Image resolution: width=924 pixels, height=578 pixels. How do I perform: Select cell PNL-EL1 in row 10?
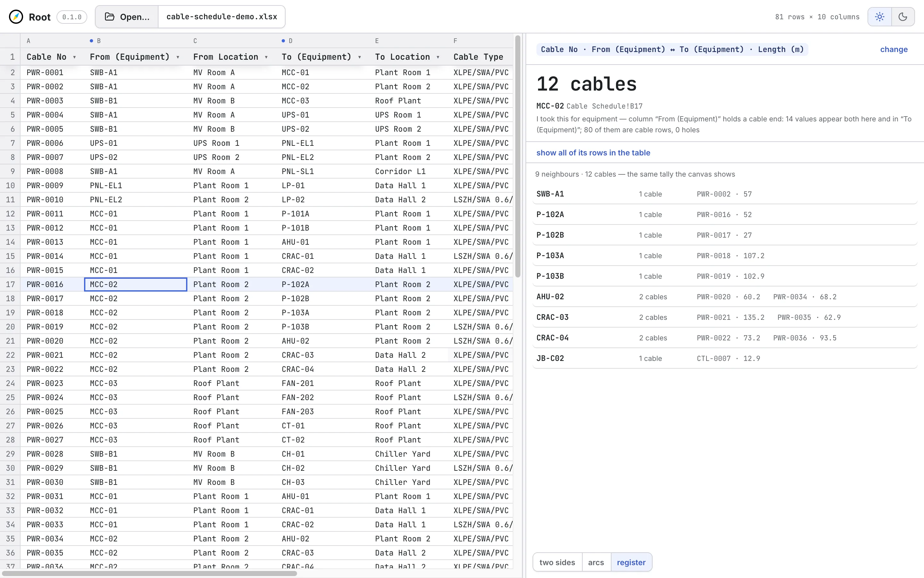pyautogui.click(x=135, y=185)
